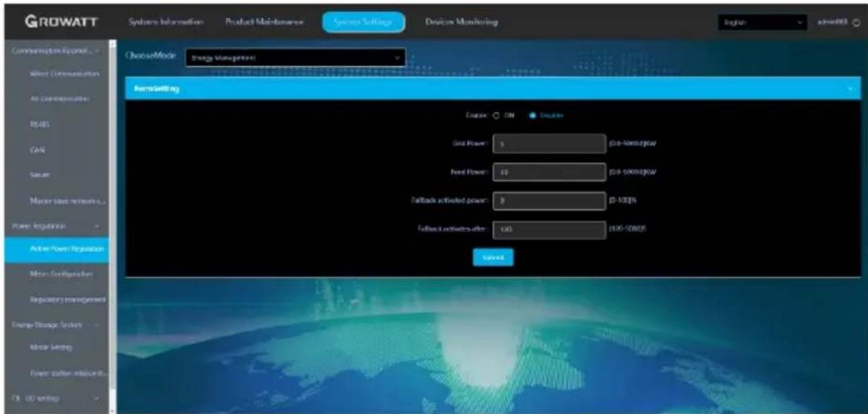Click the Fallback activates after input field
This screenshot has height=414, width=868.
548,231
